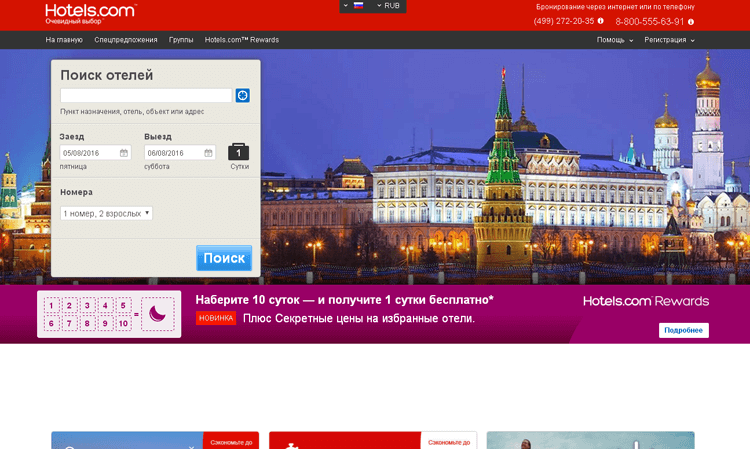The image size is (750, 449).
Task: Click the Поиск отелей heading
Action: tap(107, 75)
